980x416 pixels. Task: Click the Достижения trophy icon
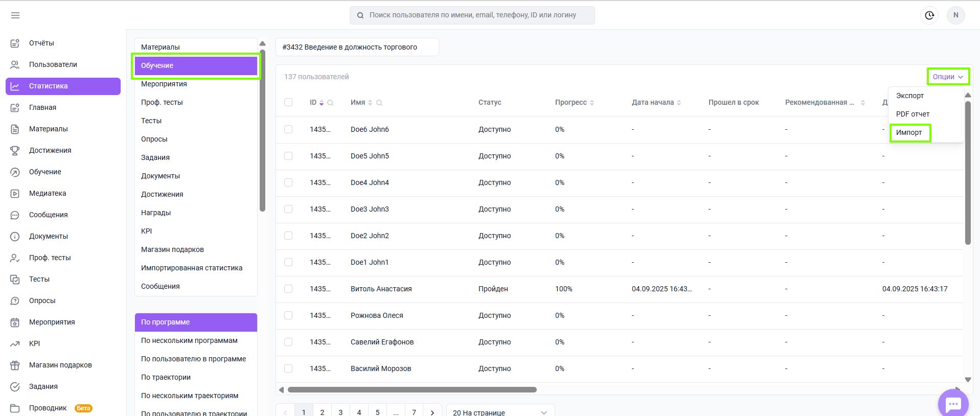point(15,150)
